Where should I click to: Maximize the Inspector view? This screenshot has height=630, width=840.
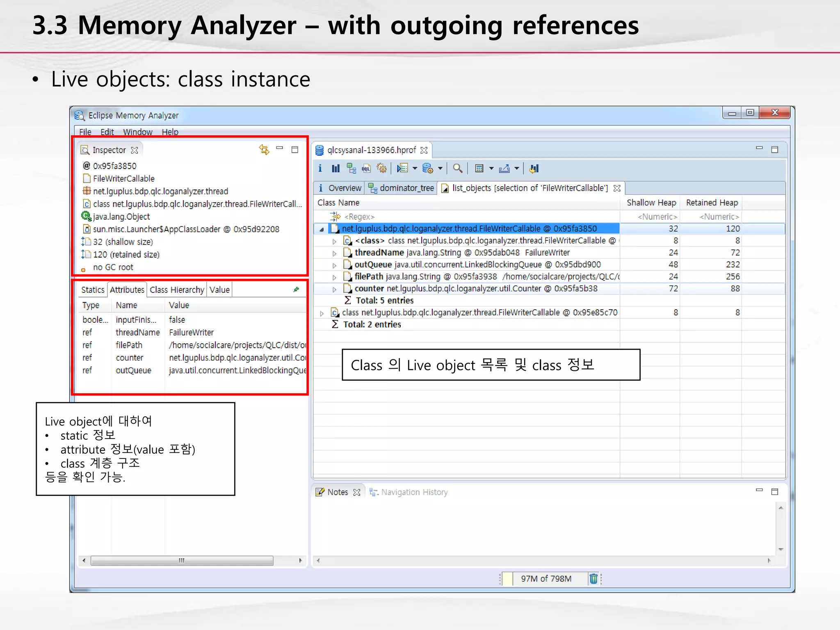click(x=295, y=150)
